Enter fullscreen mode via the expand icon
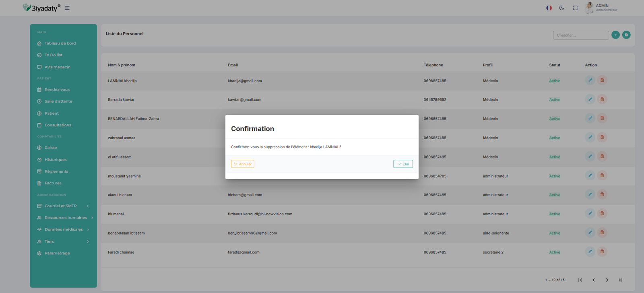 [x=575, y=8]
